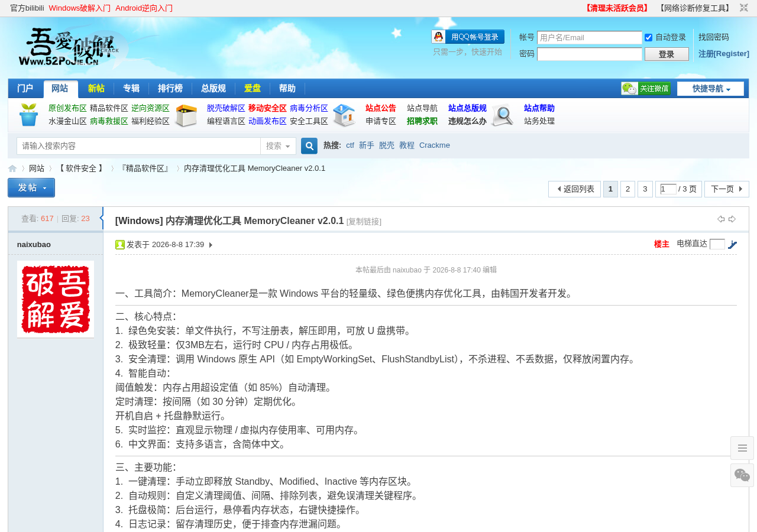Image resolution: width=757 pixels, height=532 pixels.
Task: Expand the arrow beside the post date
Action: point(211,245)
